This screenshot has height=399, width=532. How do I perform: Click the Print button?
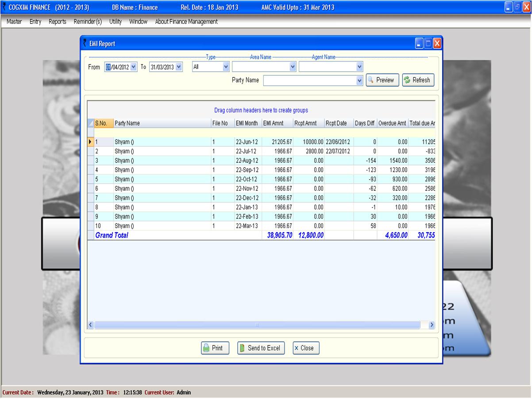[215, 348]
